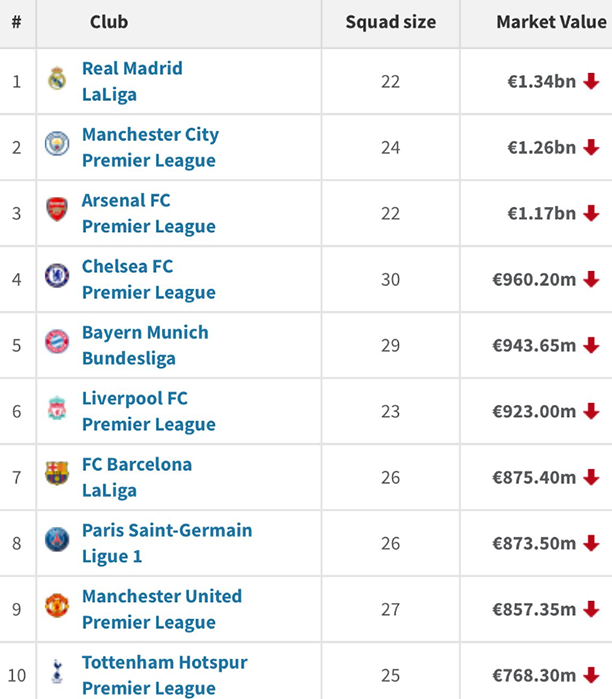Click the Manchester United club crest

pos(57,606)
